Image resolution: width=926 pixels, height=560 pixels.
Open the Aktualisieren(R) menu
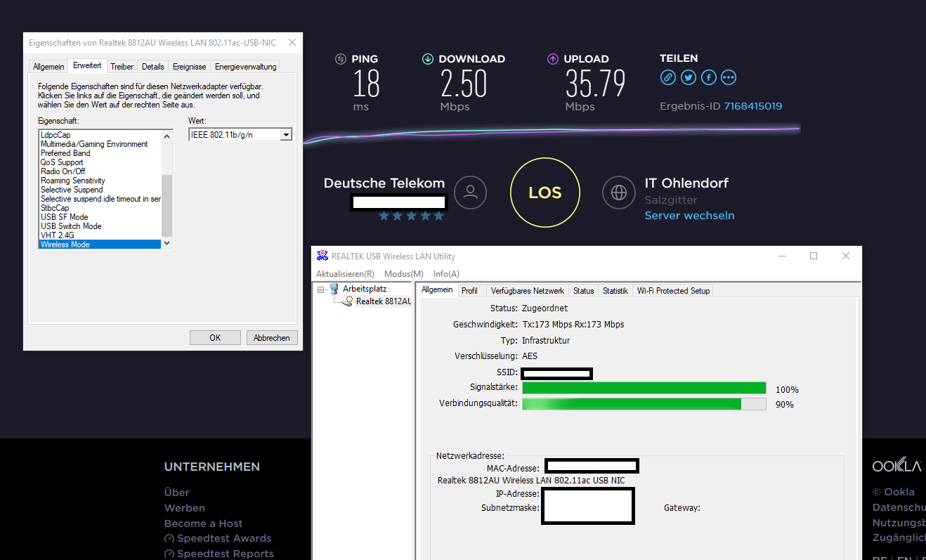pyautogui.click(x=345, y=274)
